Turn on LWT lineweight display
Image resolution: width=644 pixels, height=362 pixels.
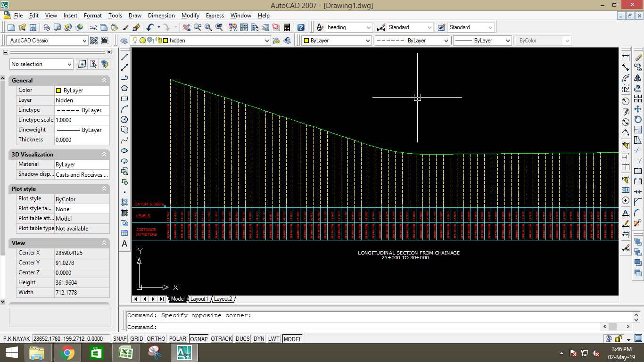(x=273, y=338)
